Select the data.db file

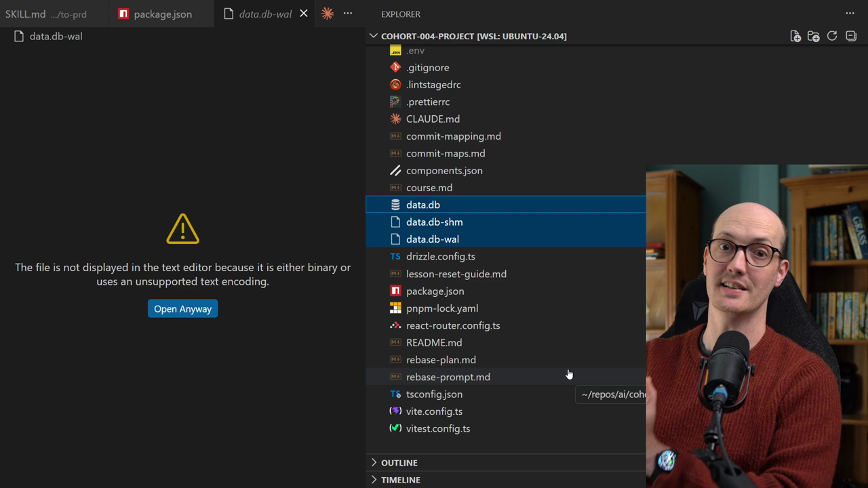[x=423, y=205]
